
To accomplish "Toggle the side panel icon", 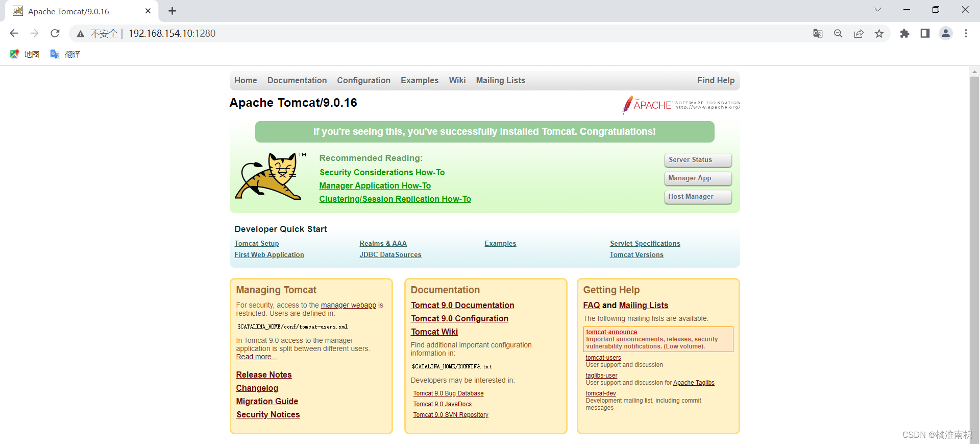I will point(925,33).
